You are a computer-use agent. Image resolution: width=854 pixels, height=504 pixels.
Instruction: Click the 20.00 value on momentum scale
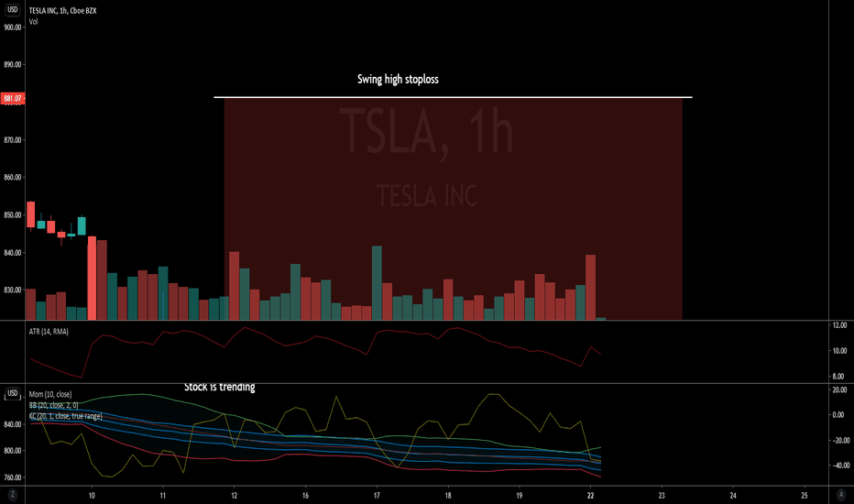point(839,389)
